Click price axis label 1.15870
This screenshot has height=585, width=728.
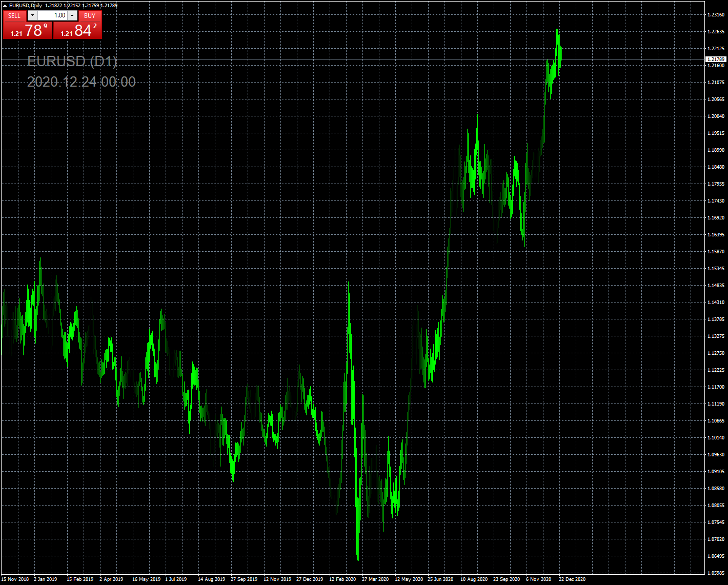point(716,252)
